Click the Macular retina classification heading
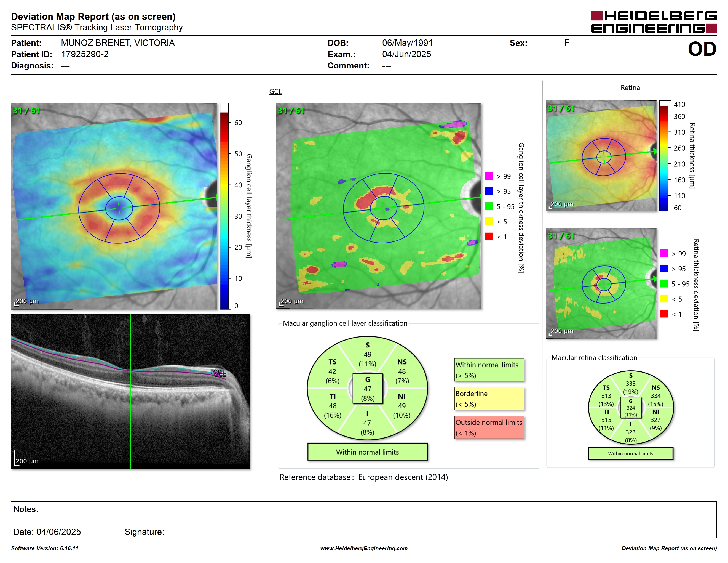 coord(594,358)
